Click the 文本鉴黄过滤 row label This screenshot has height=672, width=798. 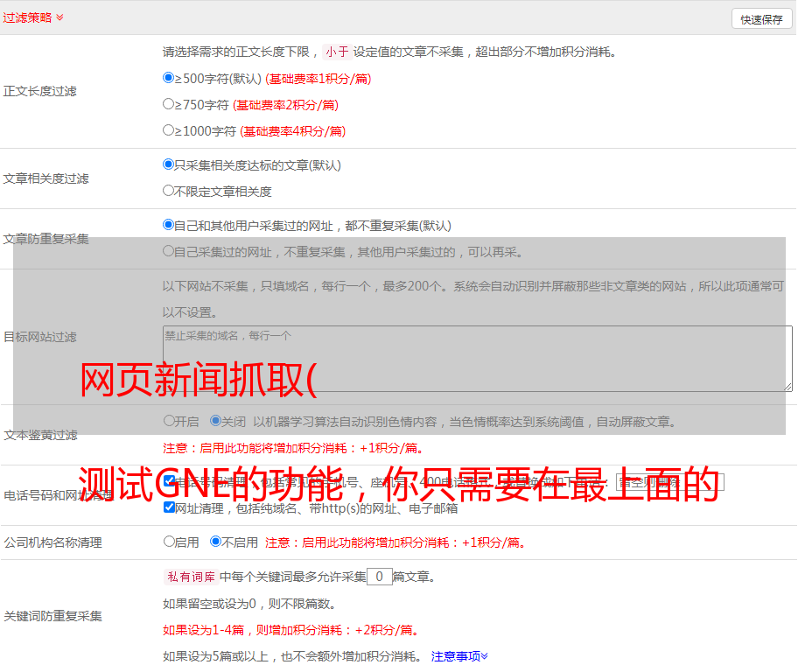point(41,435)
